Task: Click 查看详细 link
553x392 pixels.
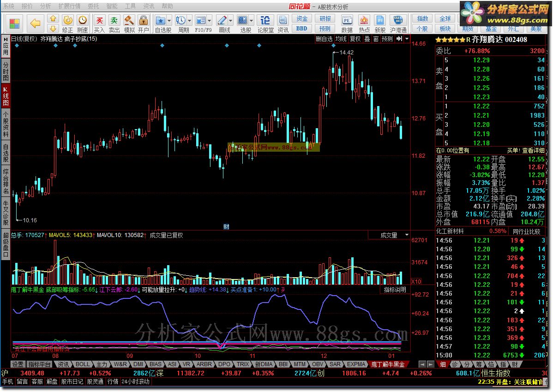Action: [534, 150]
